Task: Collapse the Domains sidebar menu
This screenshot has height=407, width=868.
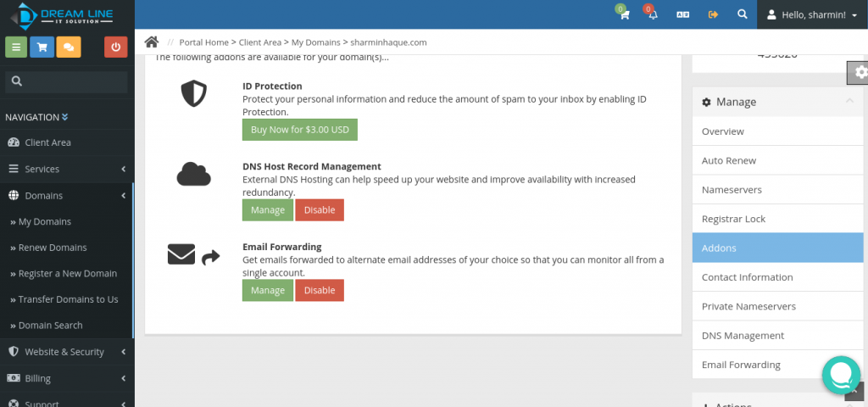Action: click(67, 196)
